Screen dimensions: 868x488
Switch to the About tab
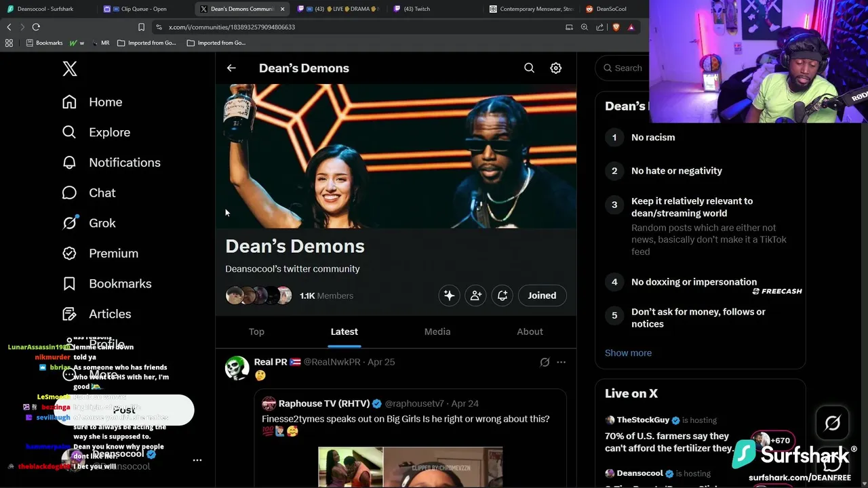(x=530, y=331)
